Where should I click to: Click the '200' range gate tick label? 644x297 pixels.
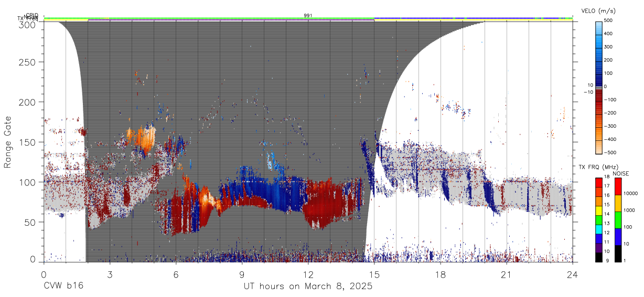pyautogui.click(x=28, y=102)
